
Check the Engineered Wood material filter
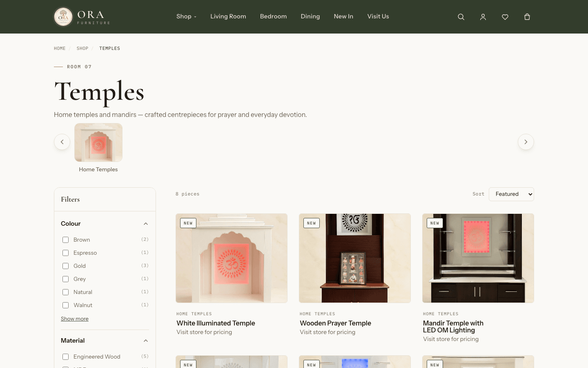[x=65, y=357]
